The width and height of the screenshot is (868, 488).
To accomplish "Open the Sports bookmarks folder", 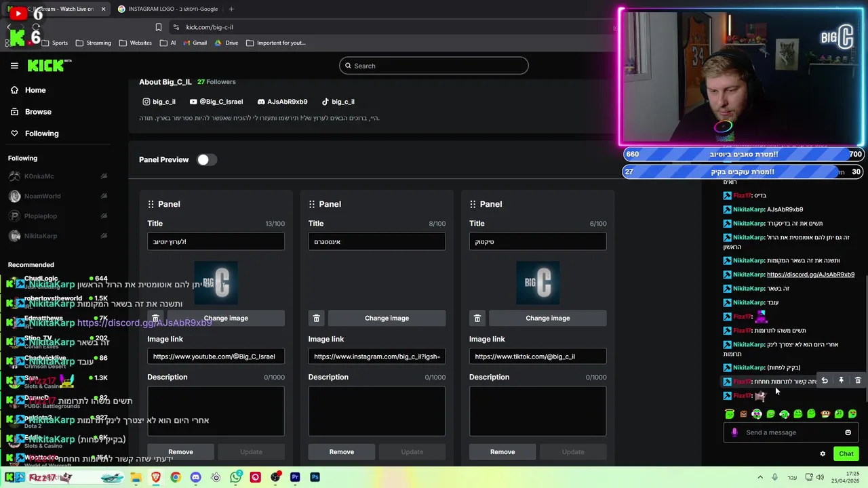I will 54,43.
